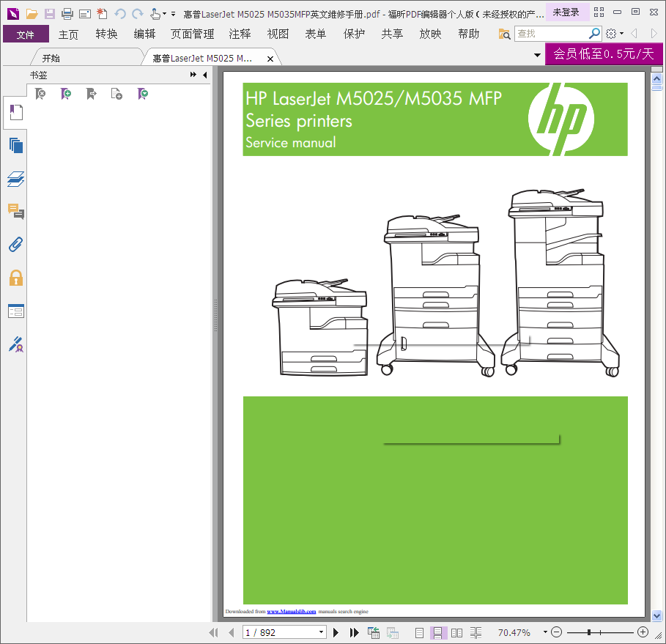Open the comments sidebar panel
This screenshot has width=666, height=644.
click(x=16, y=212)
